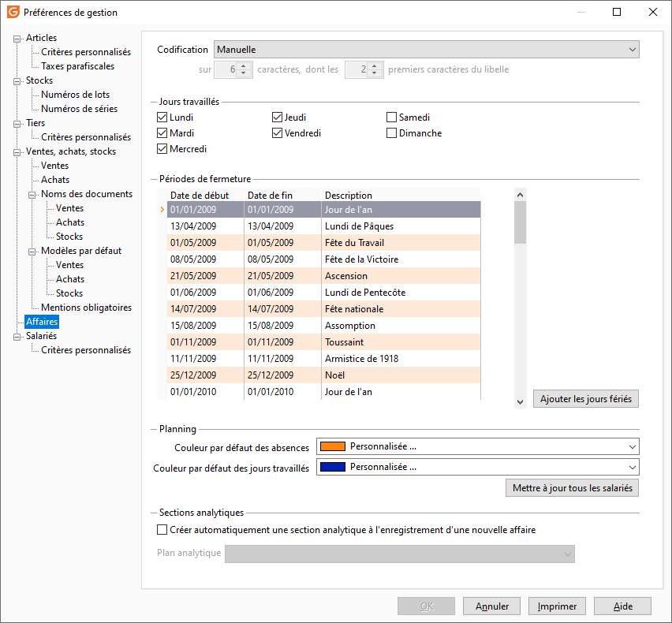Select Numéros de lots in the tree
The width and height of the screenshot is (672, 623).
(x=76, y=95)
